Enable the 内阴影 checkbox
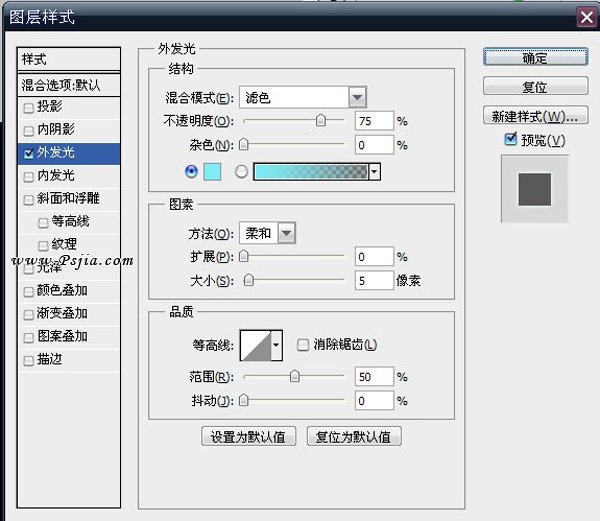Screen dimensions: 600x521 click(28, 131)
